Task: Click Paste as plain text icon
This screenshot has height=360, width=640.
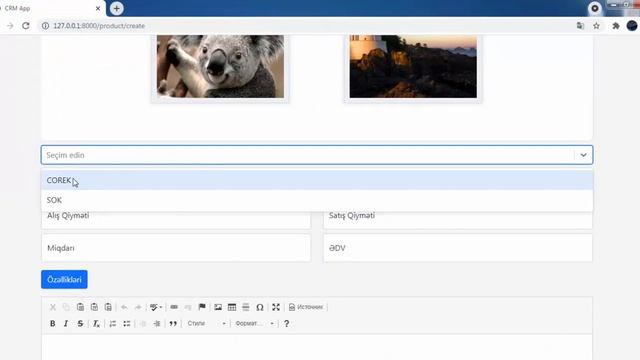Action: tap(94, 307)
